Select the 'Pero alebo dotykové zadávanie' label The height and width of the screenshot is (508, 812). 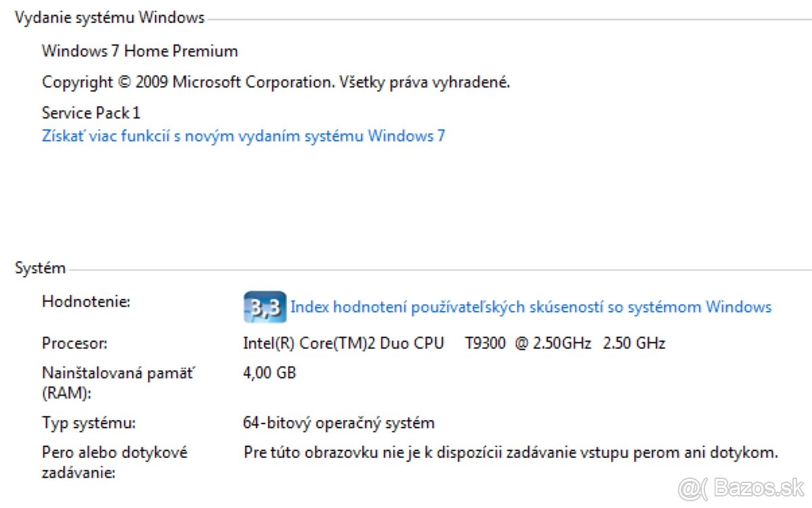(x=115, y=461)
